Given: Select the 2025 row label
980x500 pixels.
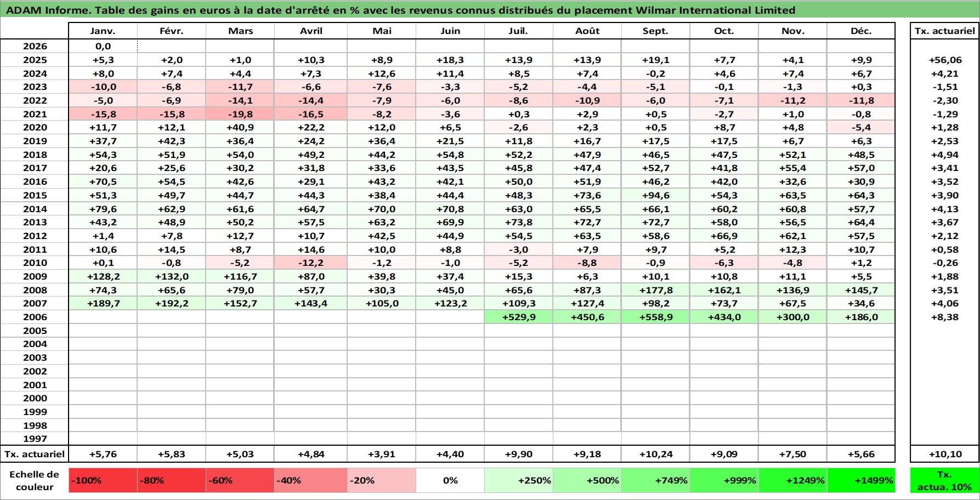Looking at the screenshot, I should pyautogui.click(x=35, y=60).
